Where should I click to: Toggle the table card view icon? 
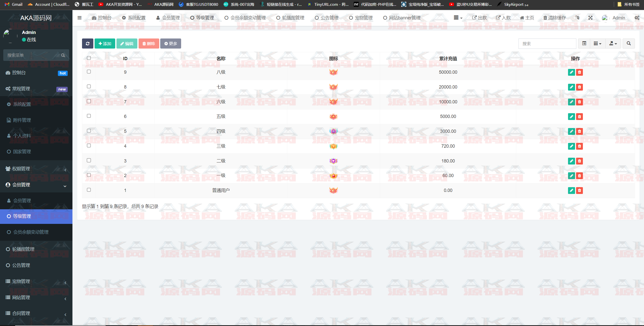pyautogui.click(x=584, y=44)
